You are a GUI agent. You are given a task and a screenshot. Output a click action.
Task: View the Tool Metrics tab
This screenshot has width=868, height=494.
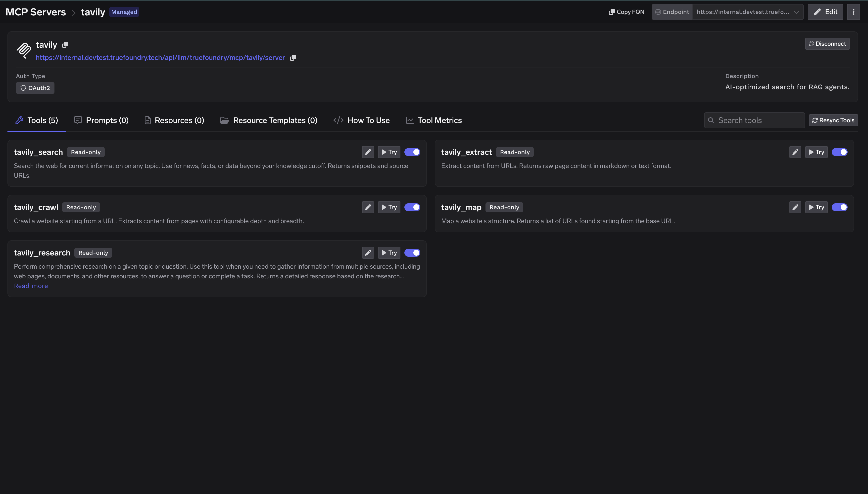point(434,121)
